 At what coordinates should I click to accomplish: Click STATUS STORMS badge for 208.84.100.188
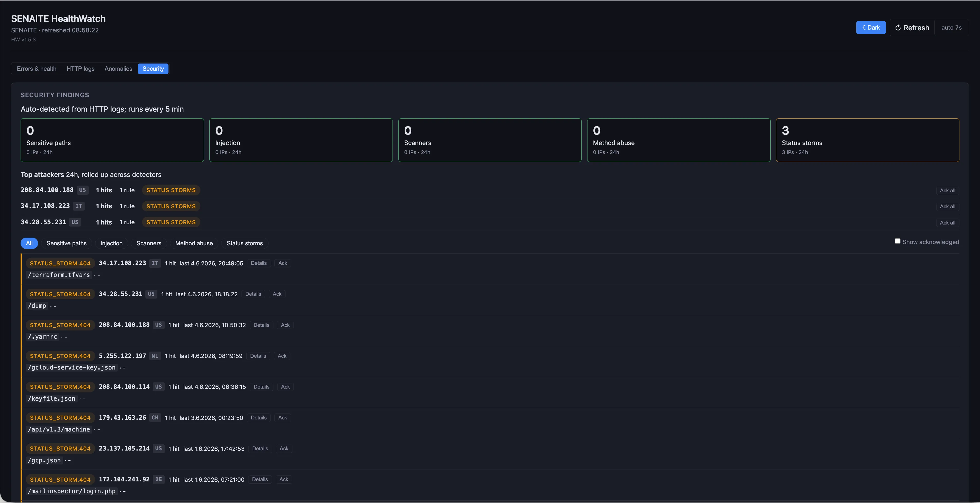tap(171, 190)
